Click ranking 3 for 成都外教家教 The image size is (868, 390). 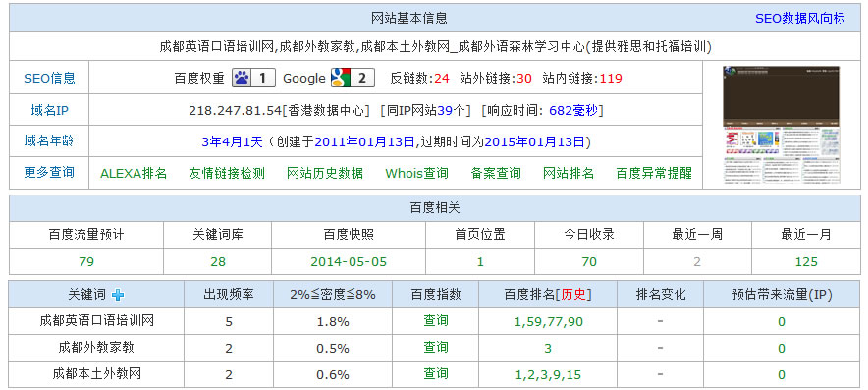pos(548,349)
